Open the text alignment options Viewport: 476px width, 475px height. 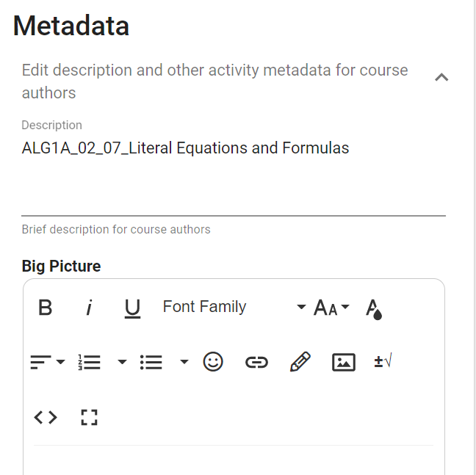pyautogui.click(x=48, y=362)
